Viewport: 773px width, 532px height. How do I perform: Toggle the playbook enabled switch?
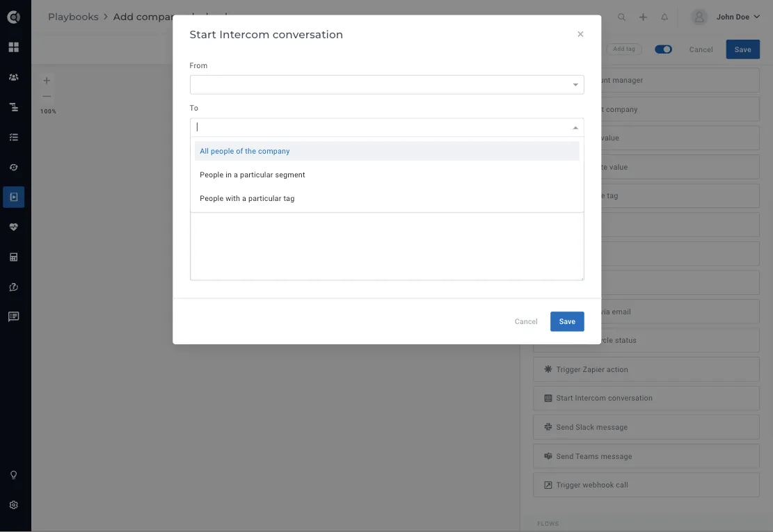click(x=663, y=49)
